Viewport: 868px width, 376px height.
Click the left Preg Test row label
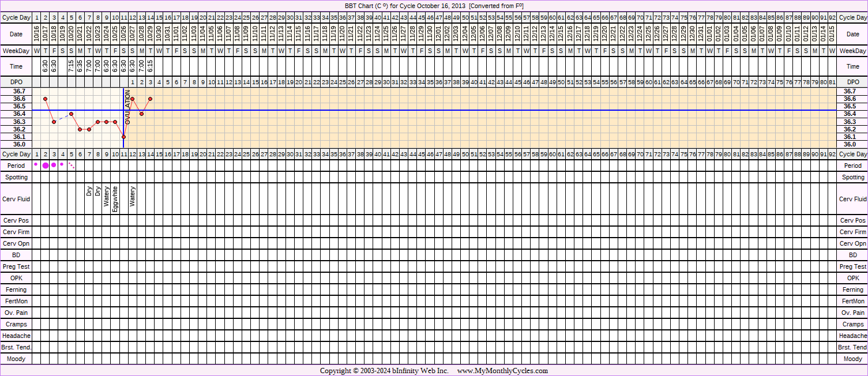pos(16,266)
